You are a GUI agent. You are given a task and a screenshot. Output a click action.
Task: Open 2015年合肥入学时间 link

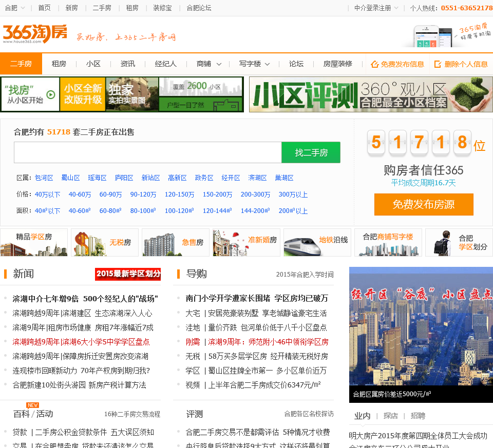coord(305,275)
